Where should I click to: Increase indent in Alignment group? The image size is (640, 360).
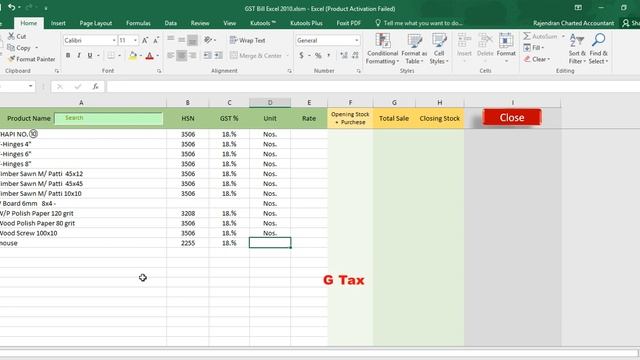coord(219,55)
